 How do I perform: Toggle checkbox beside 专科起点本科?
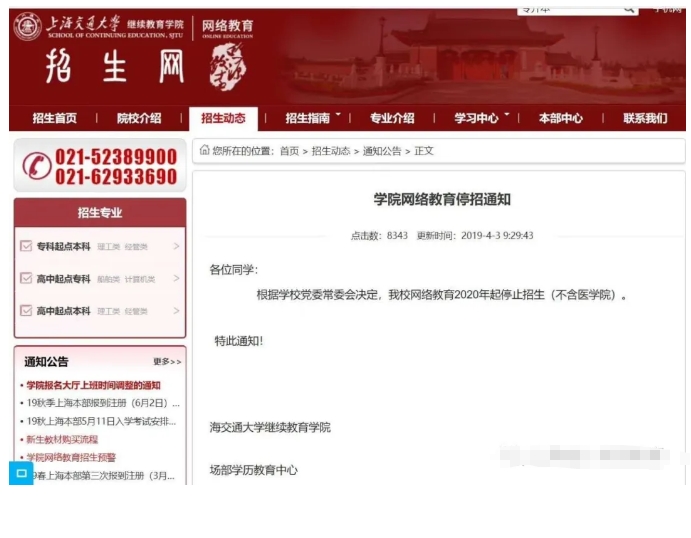[26, 246]
